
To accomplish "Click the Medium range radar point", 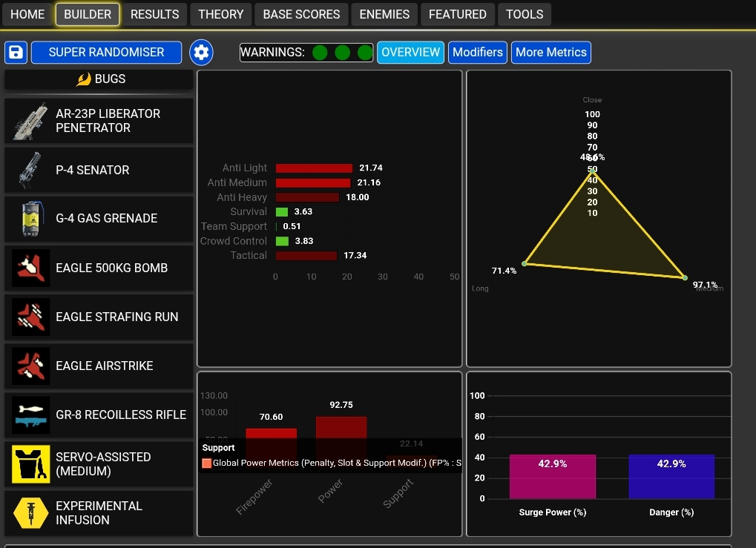I will click(x=685, y=277).
